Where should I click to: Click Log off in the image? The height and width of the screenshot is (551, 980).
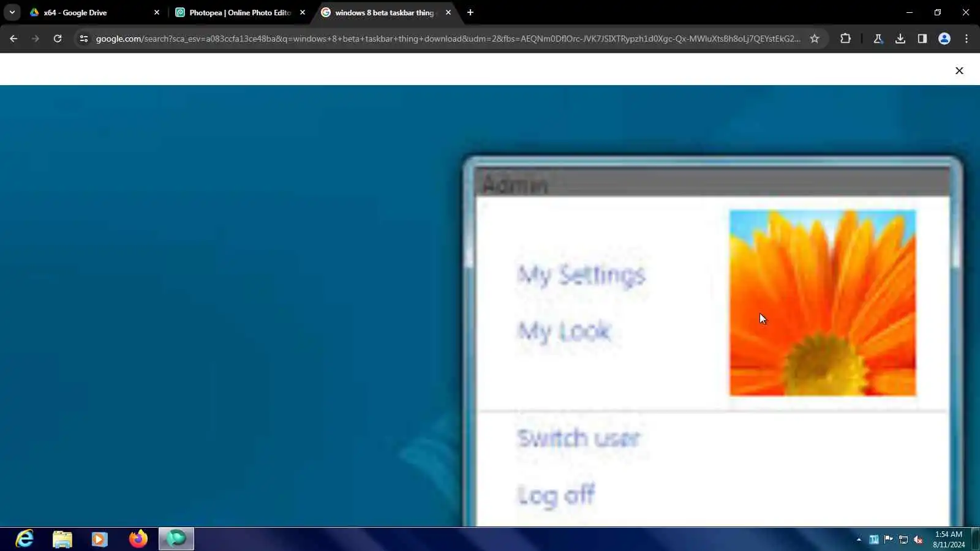(x=556, y=495)
